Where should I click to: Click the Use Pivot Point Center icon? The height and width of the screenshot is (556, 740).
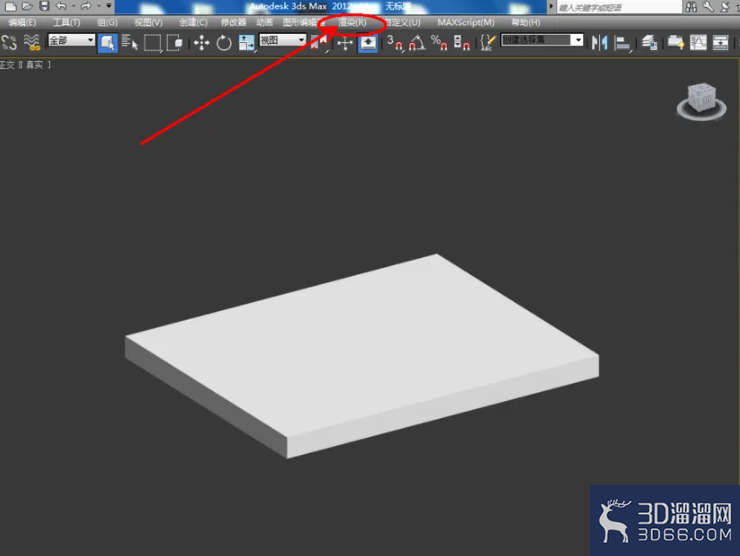(319, 43)
